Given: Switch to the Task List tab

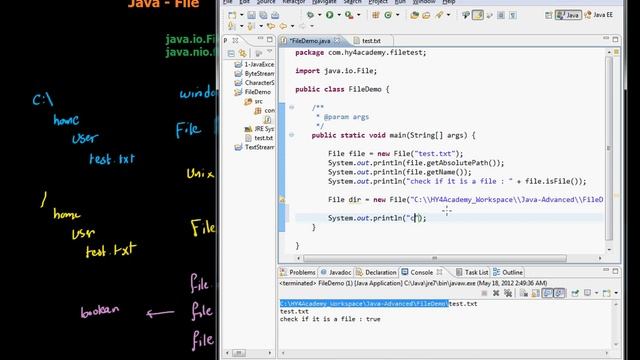Looking at the screenshot, I should pyautogui.click(x=472, y=272).
